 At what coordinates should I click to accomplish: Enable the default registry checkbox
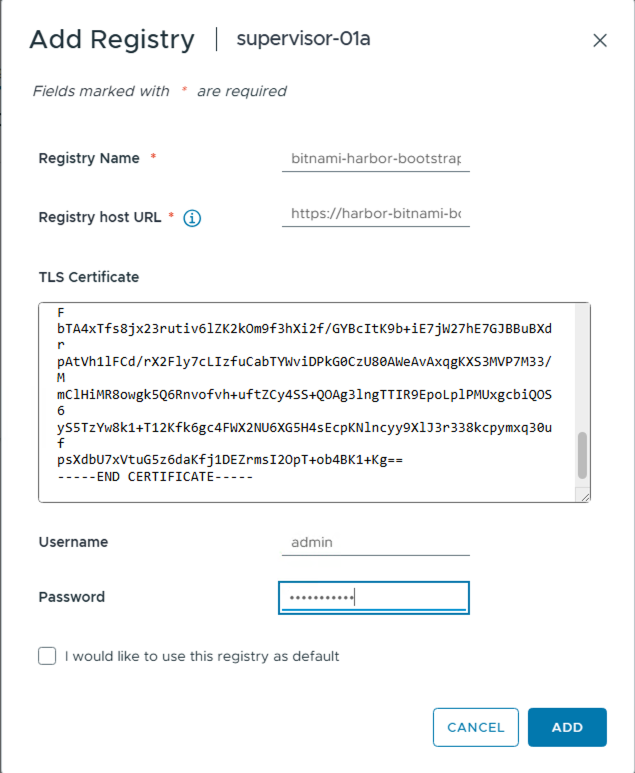(x=47, y=656)
